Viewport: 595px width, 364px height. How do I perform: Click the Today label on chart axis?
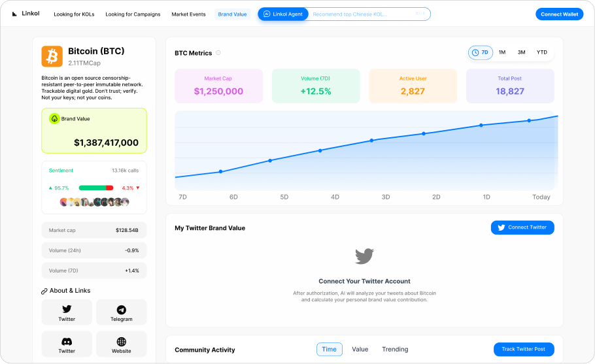tap(541, 197)
